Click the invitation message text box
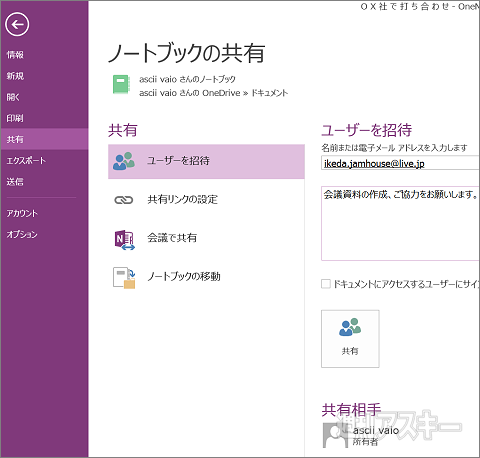This screenshot has height=458, width=480. pyautogui.click(x=400, y=223)
